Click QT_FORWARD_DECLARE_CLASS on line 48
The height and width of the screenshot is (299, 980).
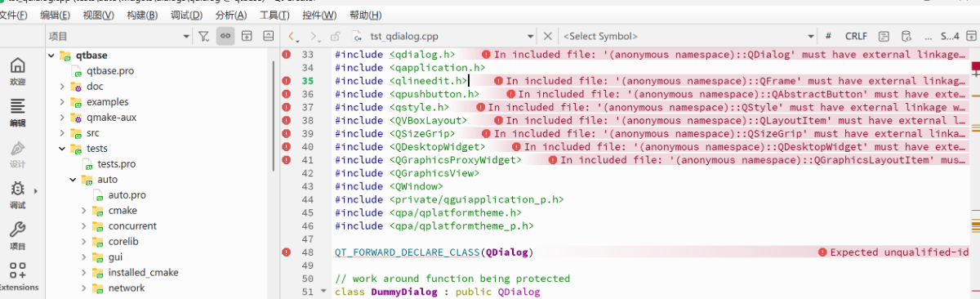(408, 252)
